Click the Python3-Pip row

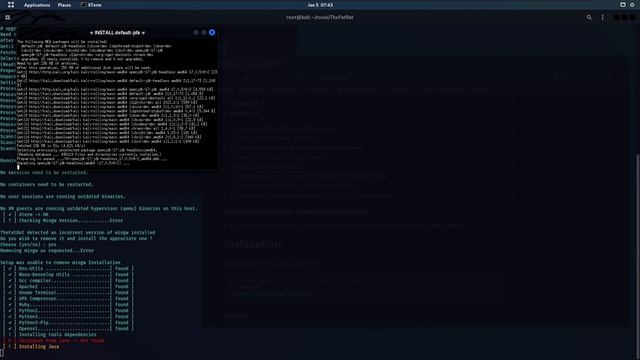pyautogui.click(x=68, y=322)
